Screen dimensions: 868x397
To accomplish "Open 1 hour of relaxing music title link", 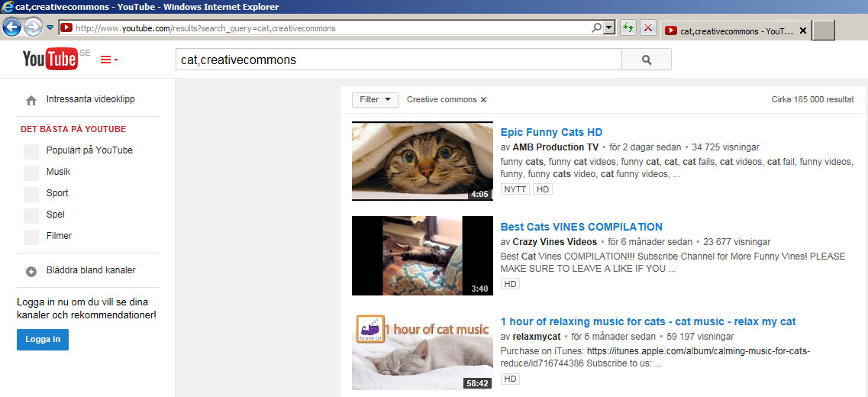I will coord(648,321).
